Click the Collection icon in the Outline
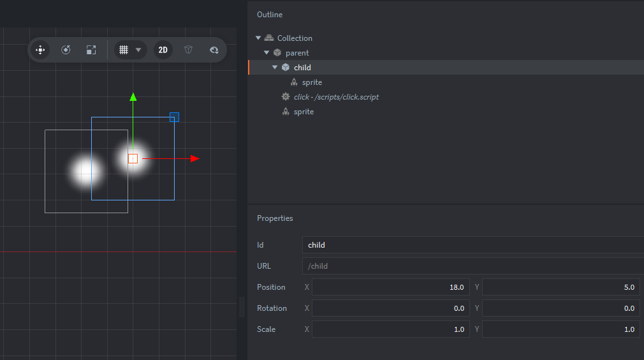The image size is (644, 360). (x=269, y=38)
